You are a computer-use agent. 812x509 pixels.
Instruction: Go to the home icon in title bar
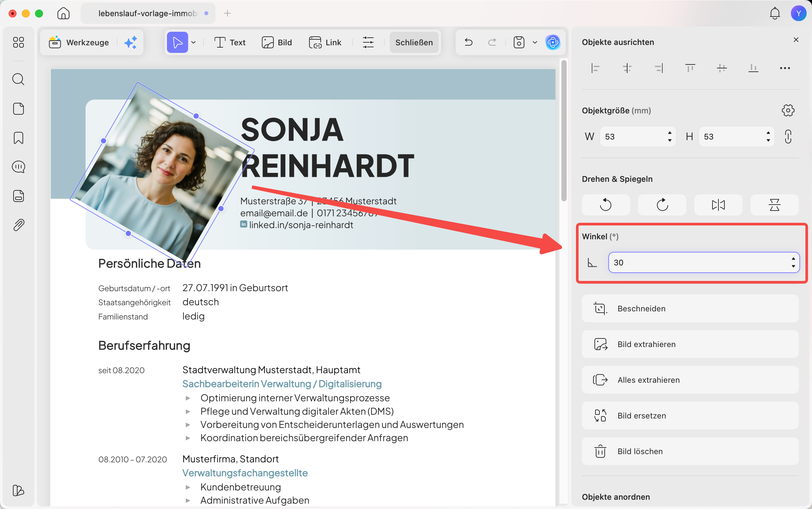(x=63, y=14)
